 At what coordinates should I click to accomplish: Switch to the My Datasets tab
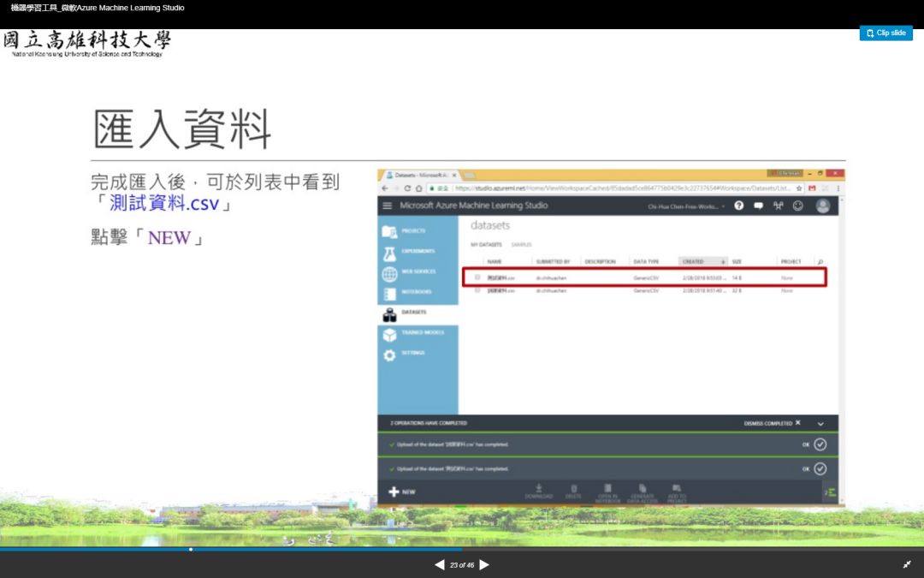pos(486,244)
